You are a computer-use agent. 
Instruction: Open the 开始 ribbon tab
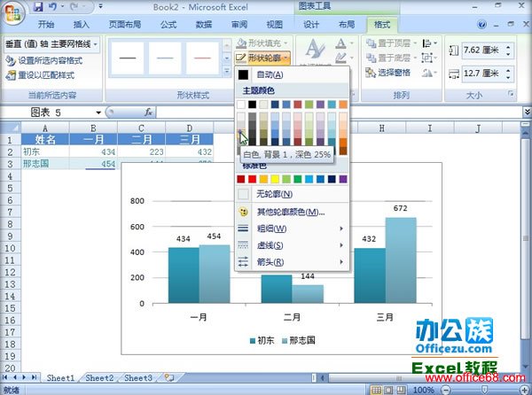(x=46, y=25)
